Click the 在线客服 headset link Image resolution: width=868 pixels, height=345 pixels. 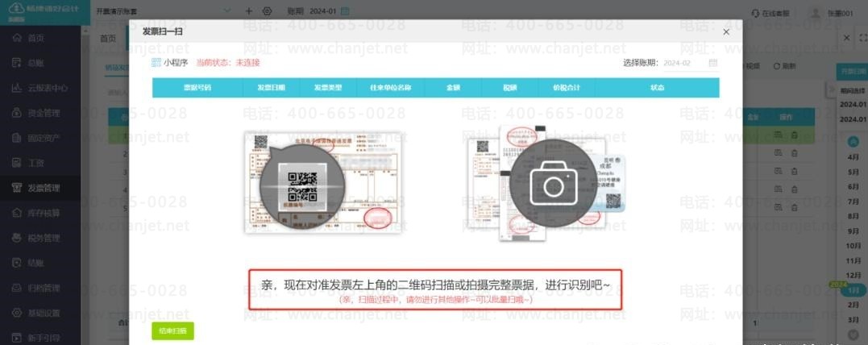[x=770, y=12]
